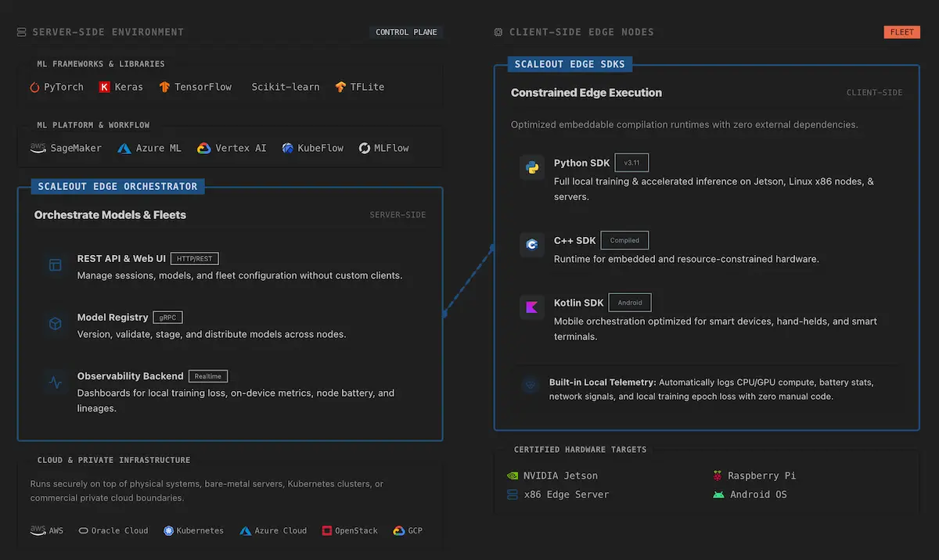Click the 'CLIENT-SIDE' label in SDK card
The width and height of the screenshot is (939, 560).
coord(875,92)
